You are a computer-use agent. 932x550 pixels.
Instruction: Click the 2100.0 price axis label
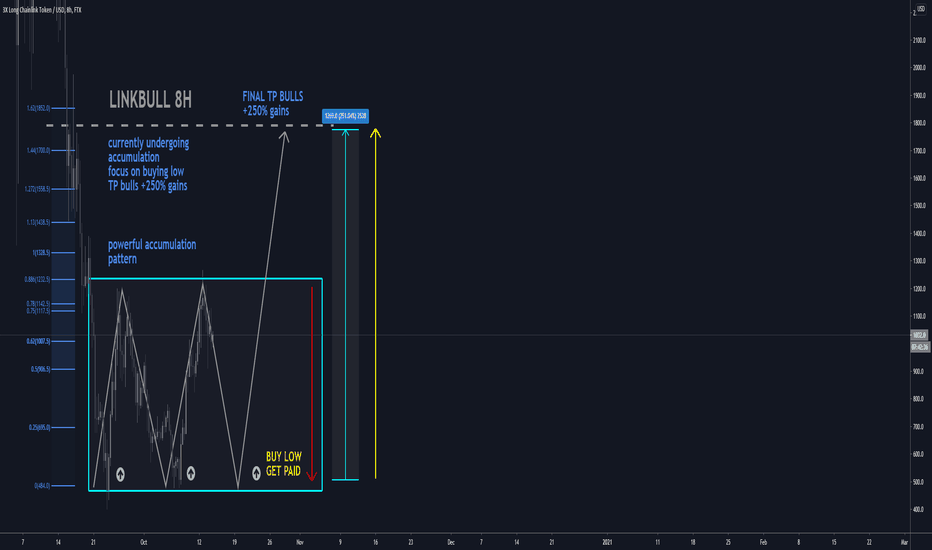919,40
